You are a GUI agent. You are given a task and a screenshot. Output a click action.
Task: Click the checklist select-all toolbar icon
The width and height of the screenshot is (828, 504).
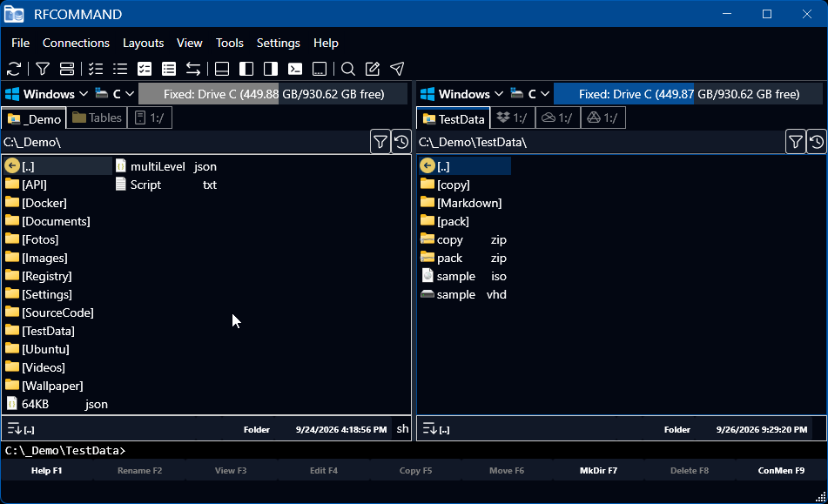click(96, 69)
